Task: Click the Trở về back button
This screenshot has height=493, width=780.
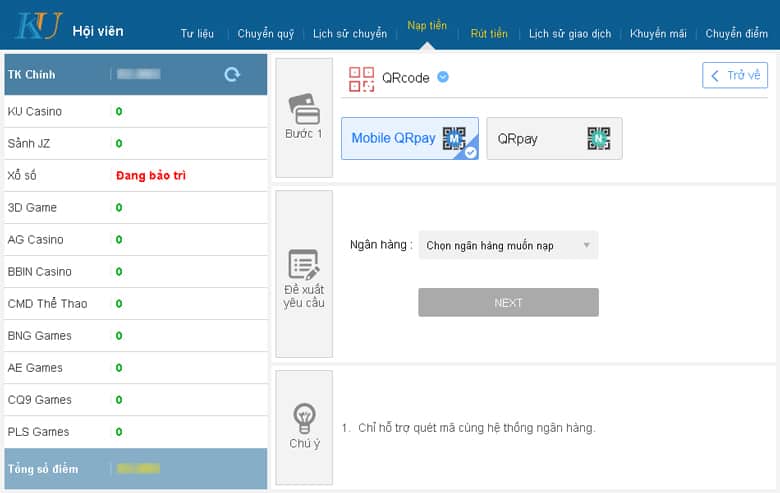Action: (x=735, y=76)
